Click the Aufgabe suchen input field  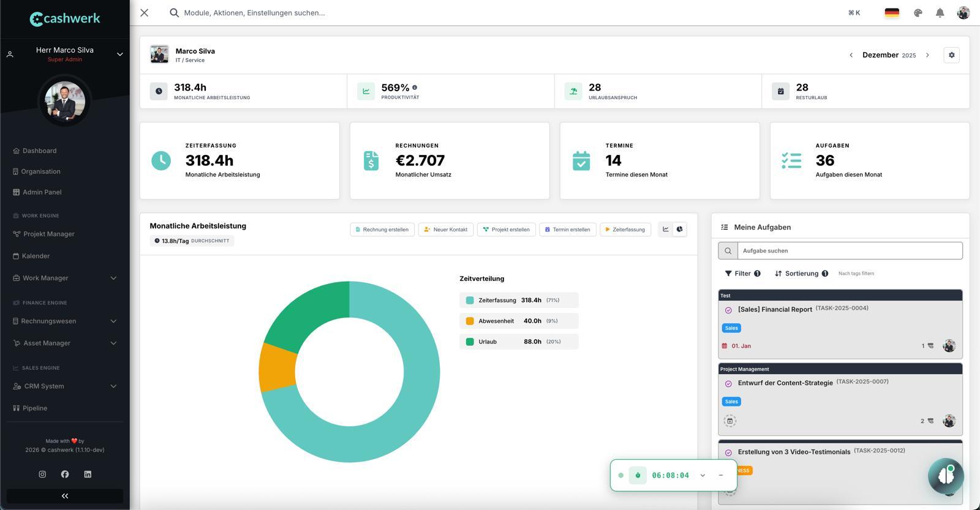click(x=849, y=250)
